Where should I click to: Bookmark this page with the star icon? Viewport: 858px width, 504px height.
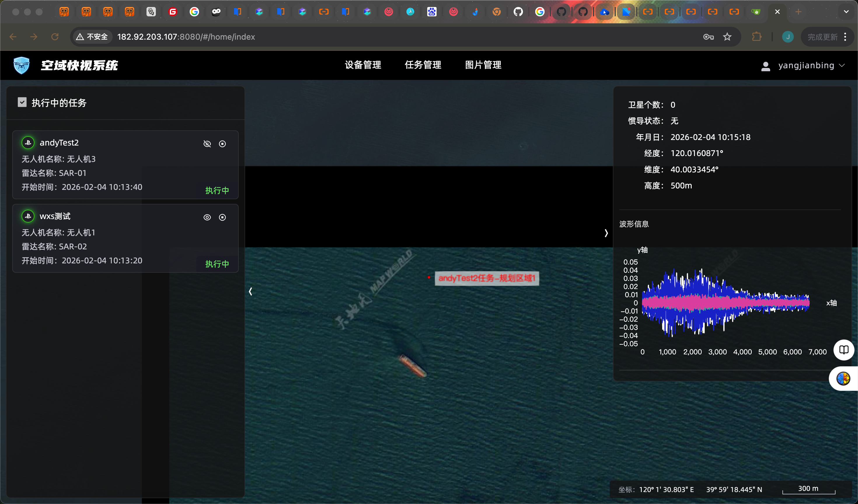(x=727, y=37)
